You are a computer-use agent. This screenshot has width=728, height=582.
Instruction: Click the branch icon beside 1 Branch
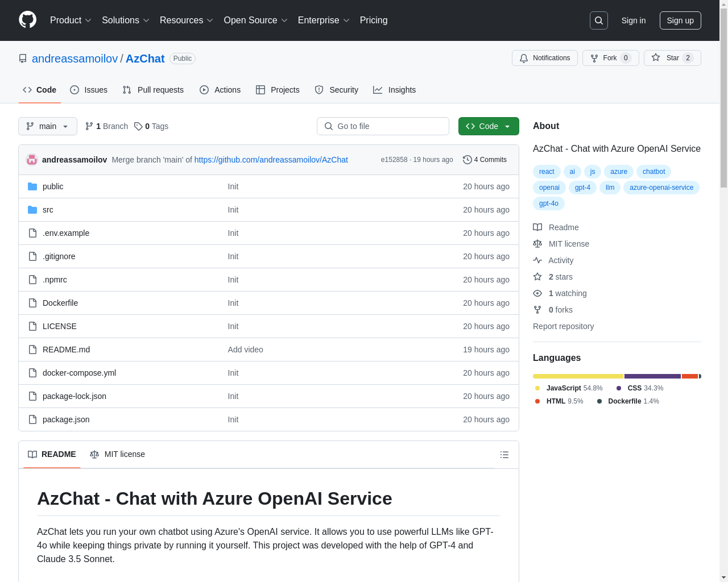[89, 126]
